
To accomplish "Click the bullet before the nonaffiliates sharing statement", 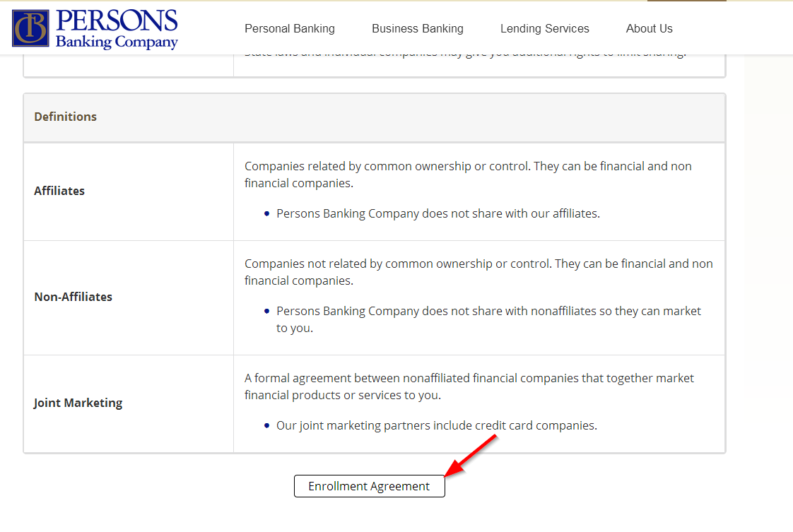I will [266, 311].
